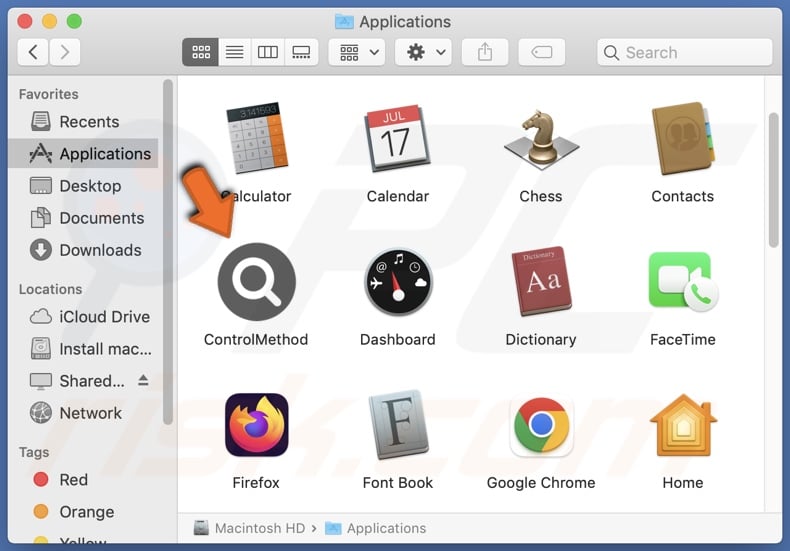Switch to icon view mode

200,52
